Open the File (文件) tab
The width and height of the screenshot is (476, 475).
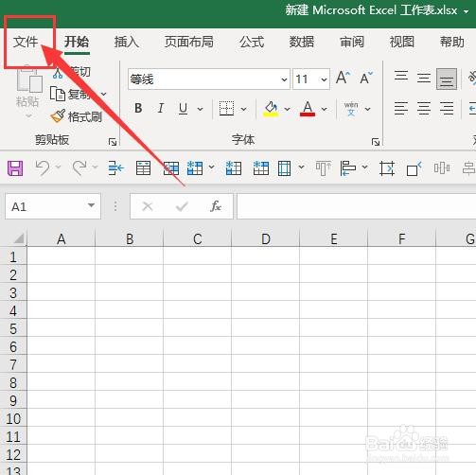[x=26, y=42]
